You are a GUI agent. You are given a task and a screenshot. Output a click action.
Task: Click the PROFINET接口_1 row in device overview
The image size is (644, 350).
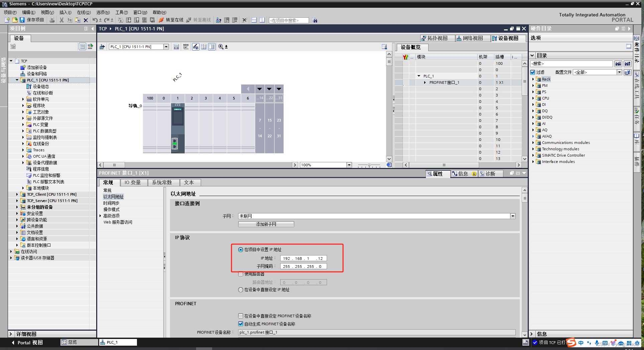(458, 82)
